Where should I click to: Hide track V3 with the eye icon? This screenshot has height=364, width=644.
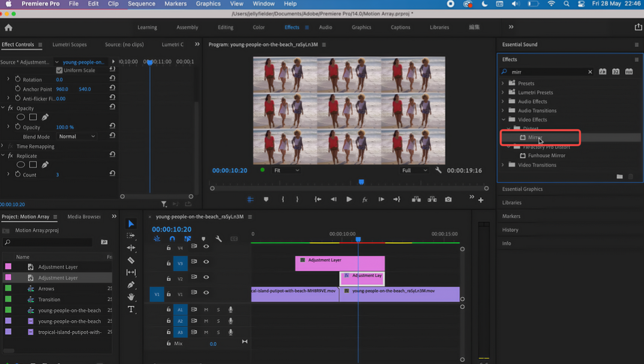click(x=206, y=262)
